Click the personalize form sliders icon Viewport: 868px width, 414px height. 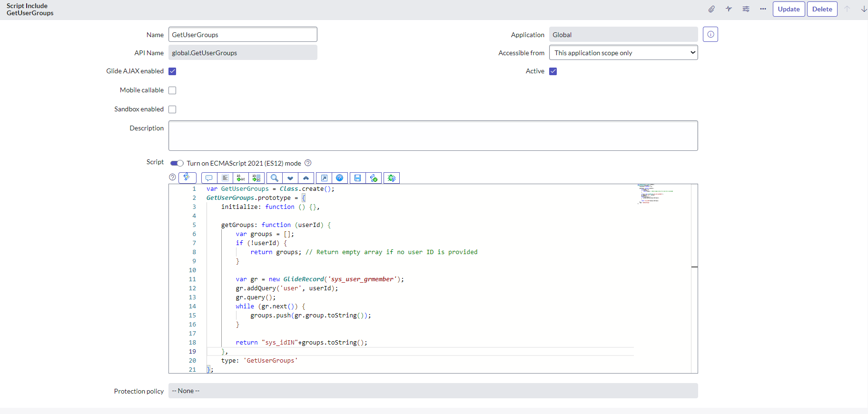click(746, 9)
